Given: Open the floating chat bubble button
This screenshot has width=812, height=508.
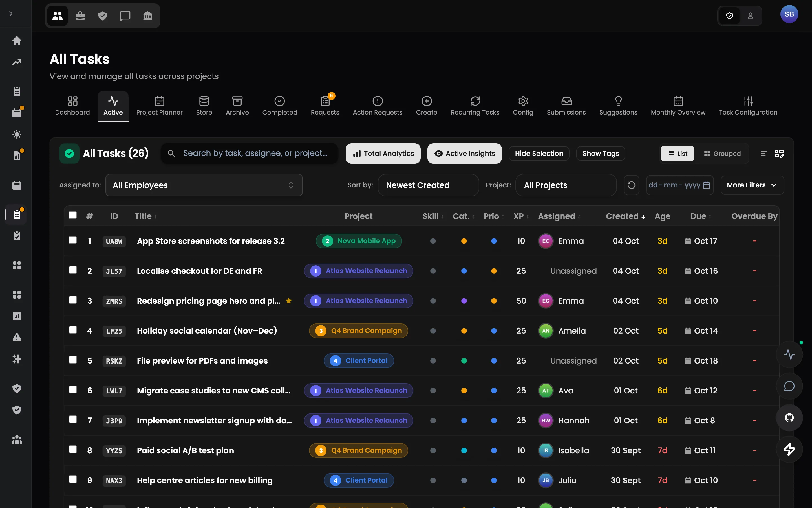Looking at the screenshot, I should coord(789,386).
